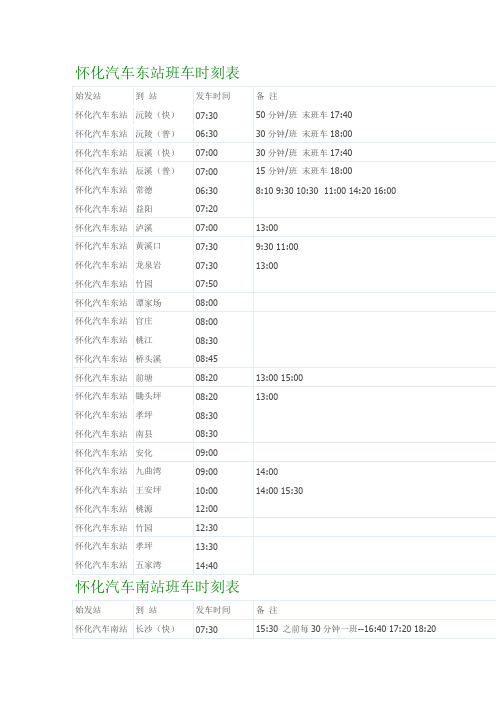496x702 pixels.
Task: Click the 发车时间 header in the east station table
Action: click(213, 96)
